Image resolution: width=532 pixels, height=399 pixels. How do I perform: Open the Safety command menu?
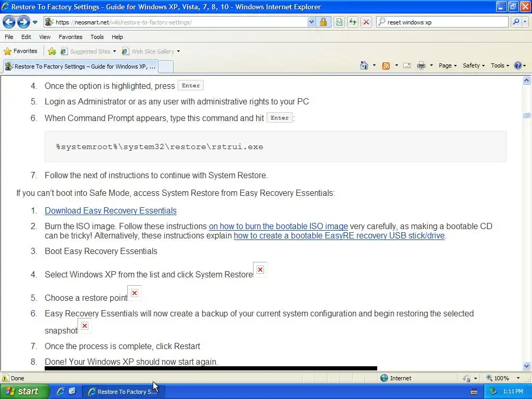(x=474, y=65)
